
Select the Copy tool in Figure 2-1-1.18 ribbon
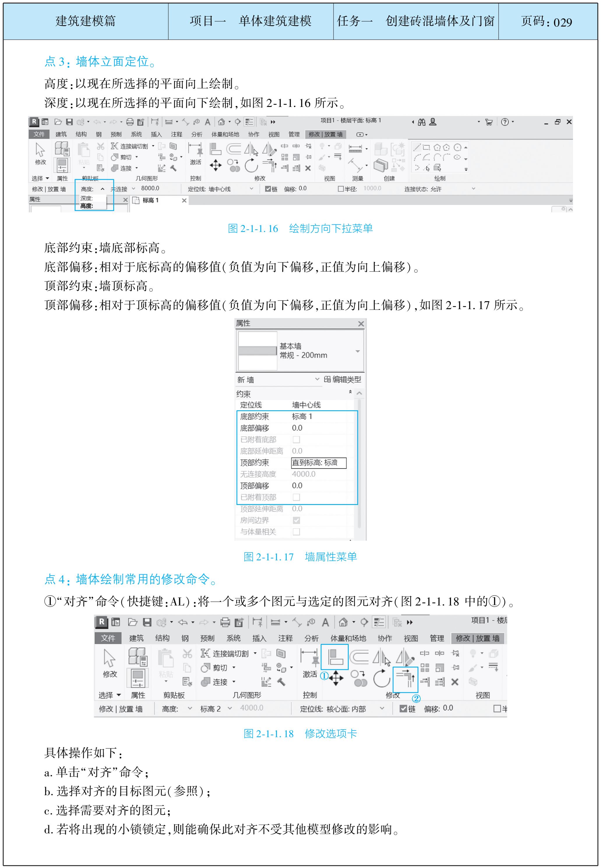pyautogui.click(x=359, y=679)
